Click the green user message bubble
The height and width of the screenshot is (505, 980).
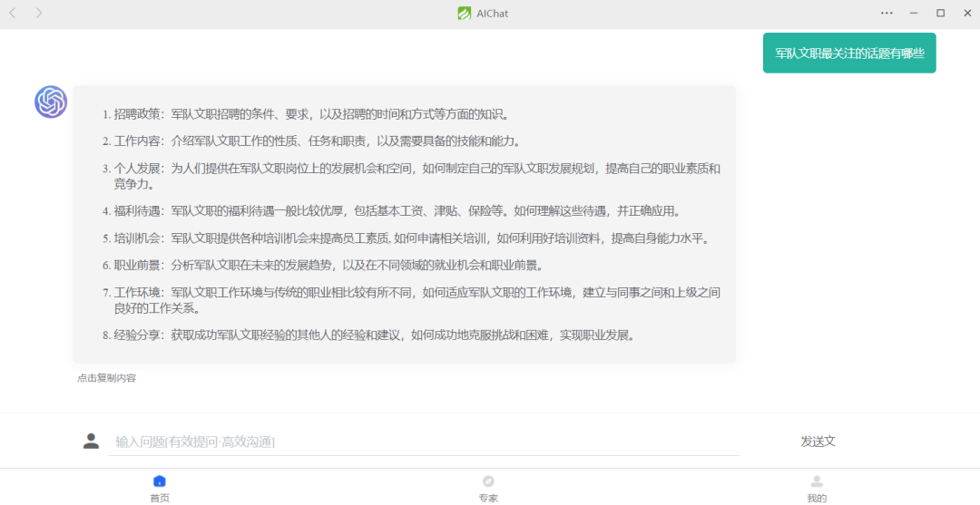click(849, 53)
